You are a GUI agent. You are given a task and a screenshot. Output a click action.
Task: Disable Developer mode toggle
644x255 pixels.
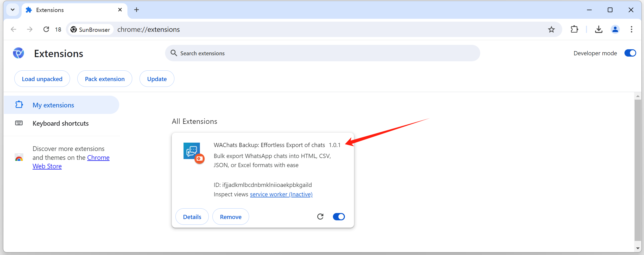click(x=630, y=53)
